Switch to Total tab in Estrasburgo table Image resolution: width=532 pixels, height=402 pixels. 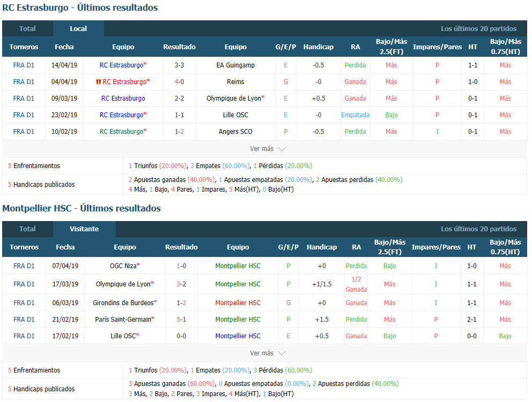[x=27, y=28]
